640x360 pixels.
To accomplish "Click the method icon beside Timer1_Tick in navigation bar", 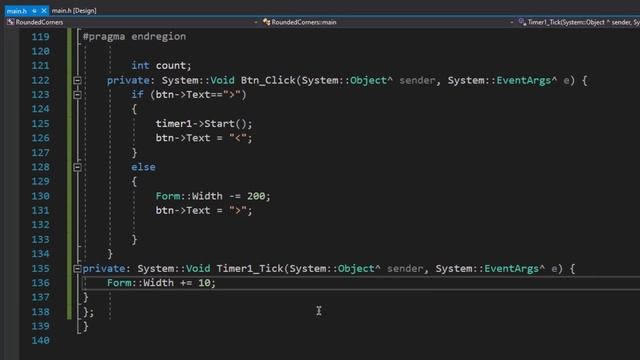I will 522,22.
